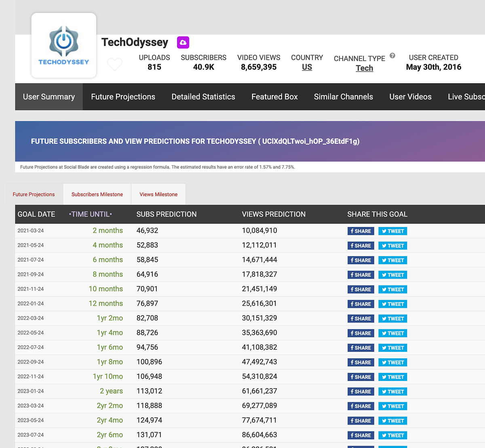Switch to Future Projections nav tab

[123, 97]
